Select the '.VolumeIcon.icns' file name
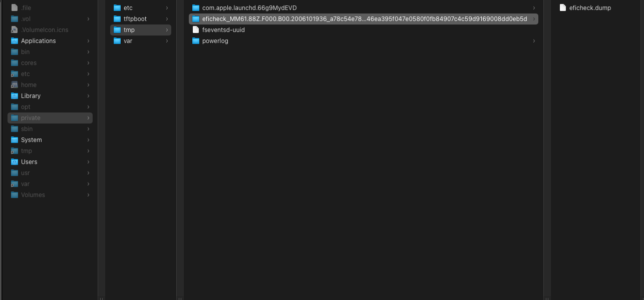This screenshot has height=300, width=644. coord(45,30)
